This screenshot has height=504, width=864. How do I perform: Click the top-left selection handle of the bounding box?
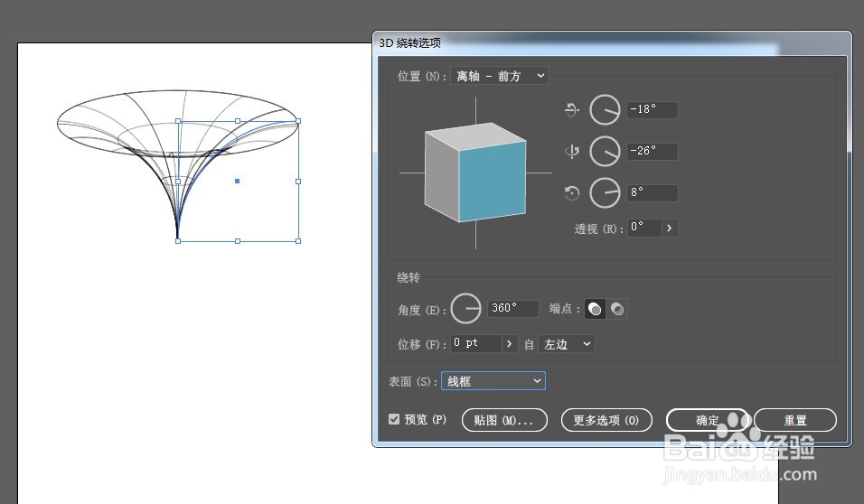coord(178,121)
